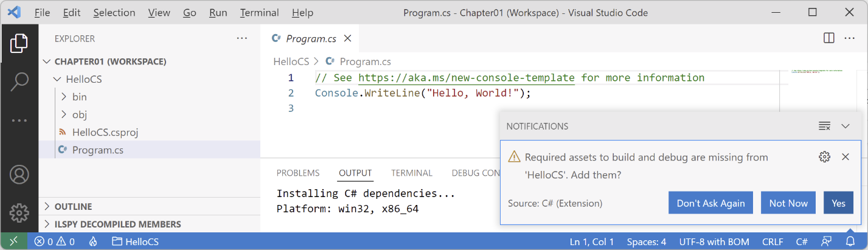Switch to the OUTPUT panel tab
The image size is (868, 250).
[355, 173]
